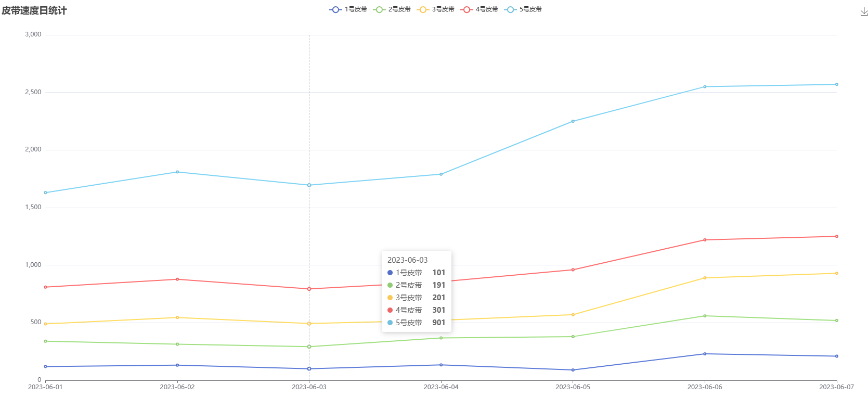Select the 5号皮带 point at 2023-06-06

tap(705, 87)
